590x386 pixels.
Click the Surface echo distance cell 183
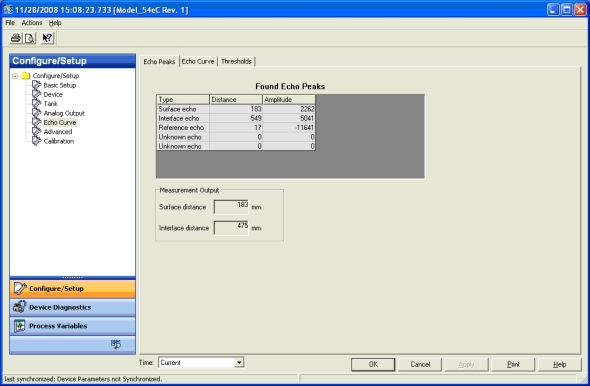[236, 109]
